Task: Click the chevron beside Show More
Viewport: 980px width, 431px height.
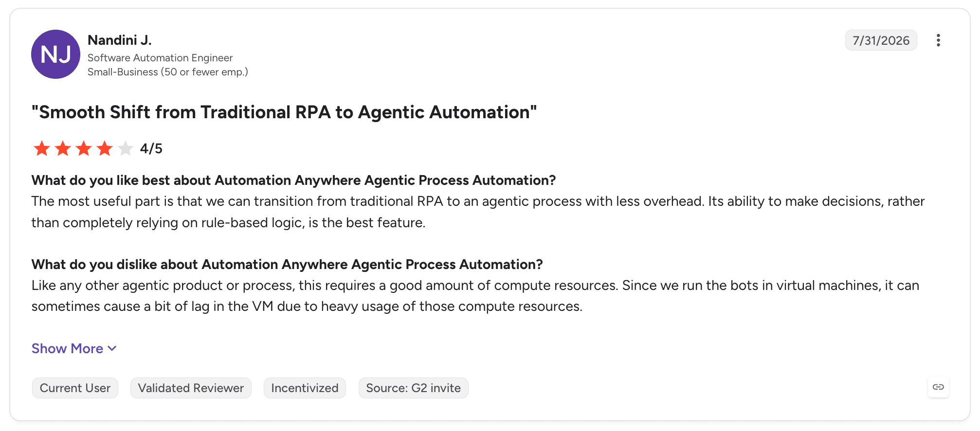Action: tap(112, 349)
